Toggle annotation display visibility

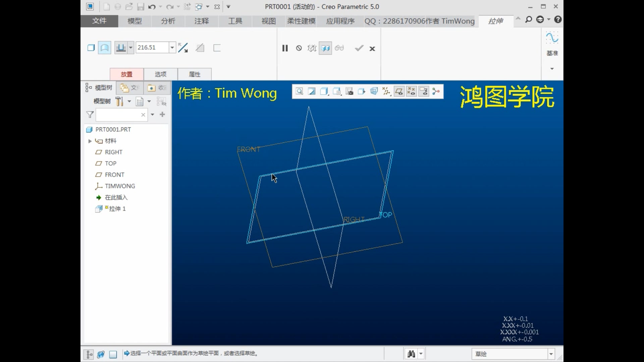pyautogui.click(x=424, y=92)
